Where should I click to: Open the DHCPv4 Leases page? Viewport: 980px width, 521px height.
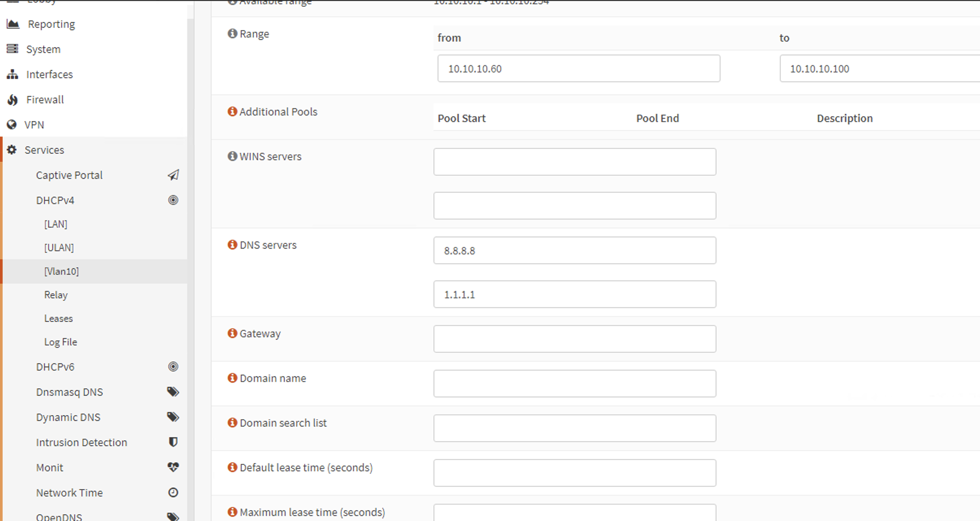click(x=59, y=318)
